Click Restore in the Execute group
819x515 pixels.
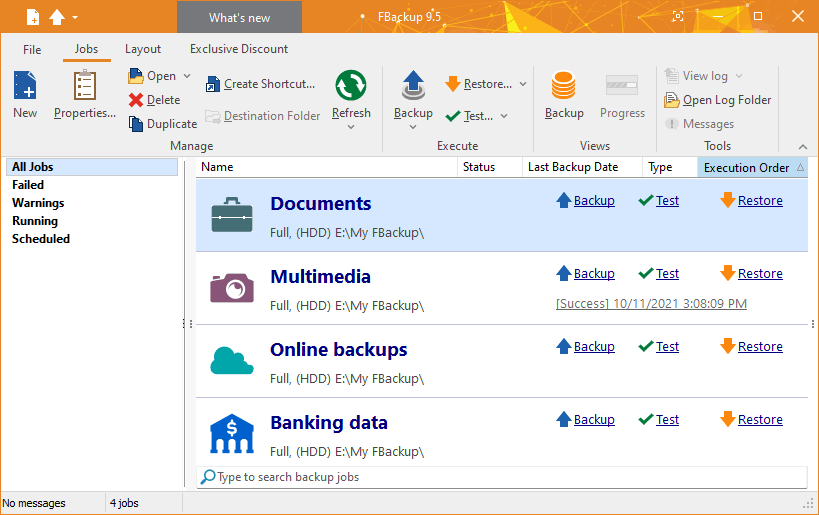click(479, 84)
